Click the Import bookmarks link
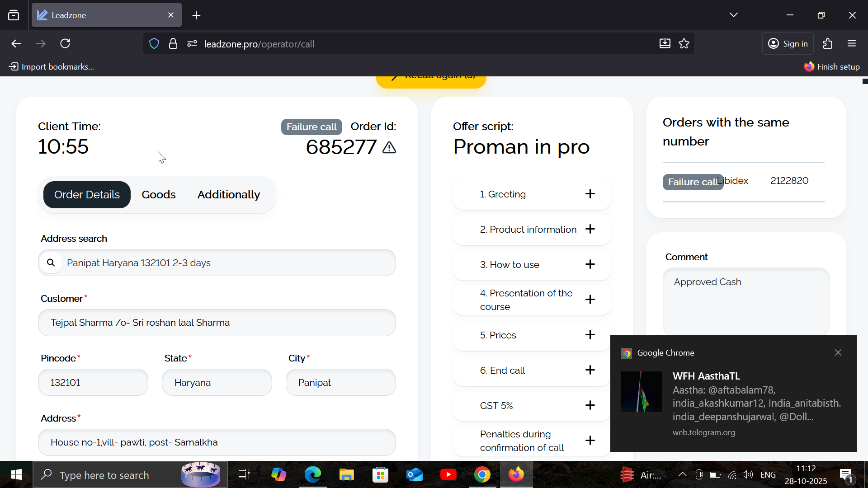 point(52,67)
